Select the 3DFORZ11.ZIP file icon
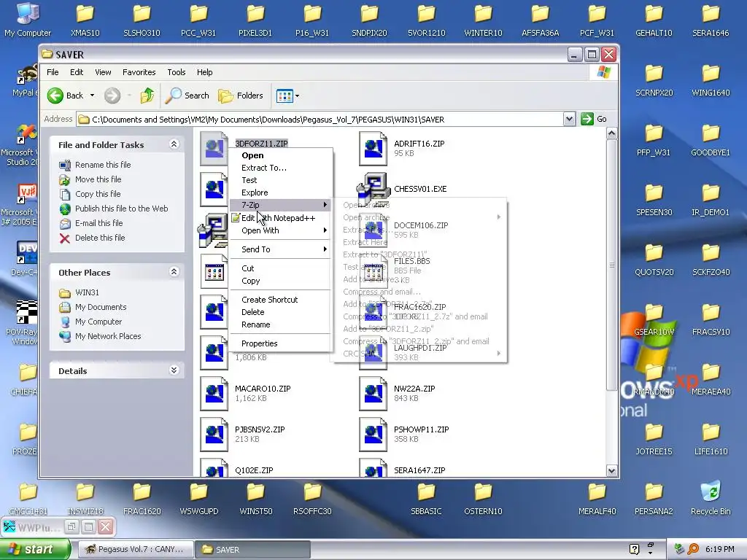The image size is (747, 560). pyautogui.click(x=214, y=149)
